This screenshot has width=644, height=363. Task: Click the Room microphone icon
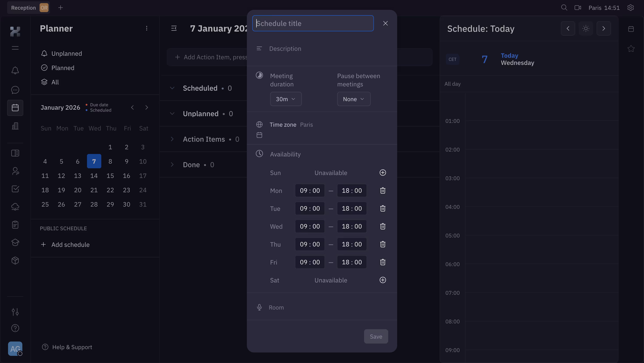pos(259,307)
